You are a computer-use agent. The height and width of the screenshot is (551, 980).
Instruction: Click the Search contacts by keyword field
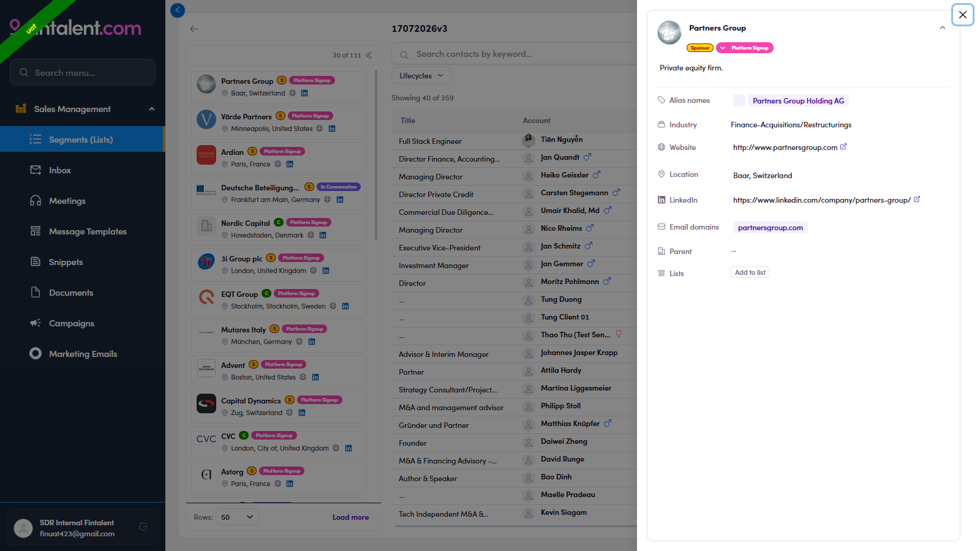tap(514, 54)
